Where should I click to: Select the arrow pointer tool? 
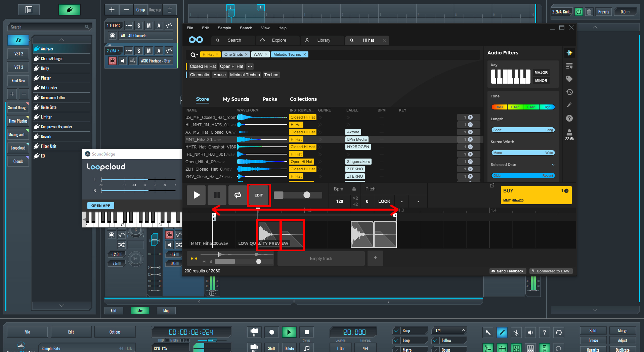pyautogui.click(x=488, y=333)
